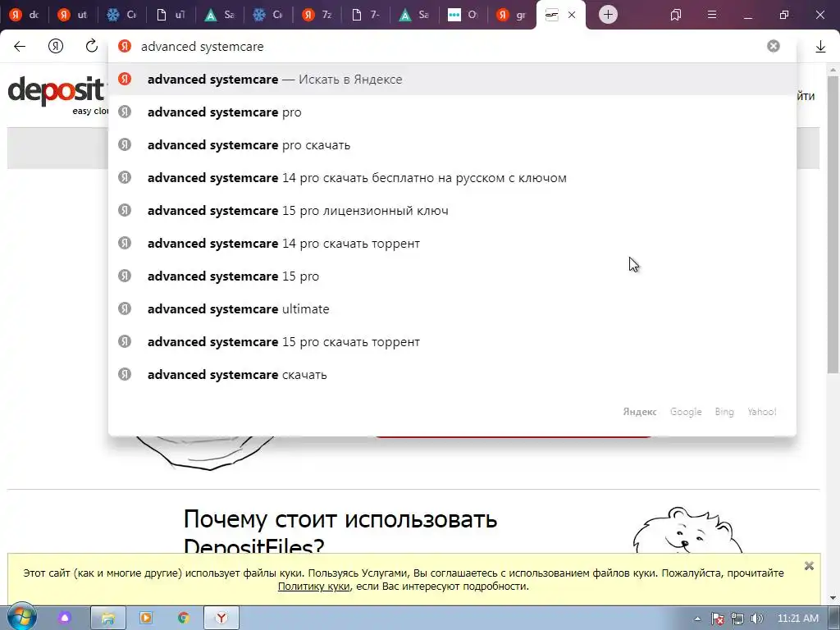
Task: Open Windows Explorer from taskbar
Action: click(107, 619)
